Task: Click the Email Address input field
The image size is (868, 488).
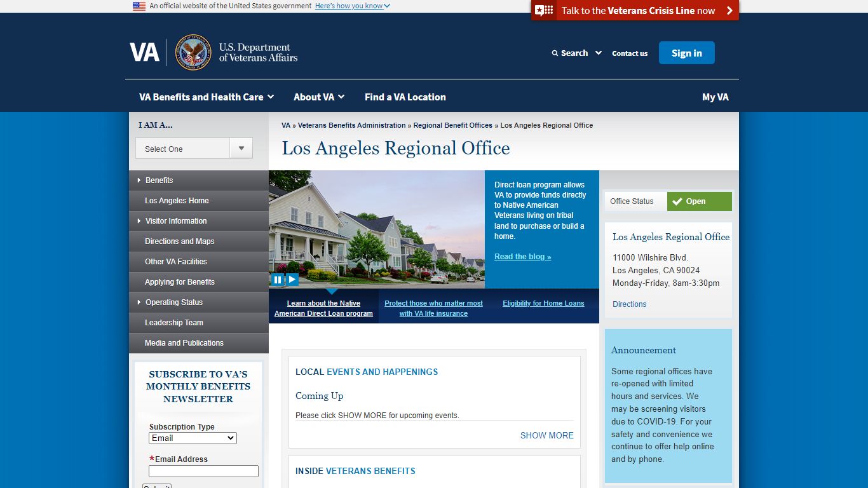Action: (203, 471)
